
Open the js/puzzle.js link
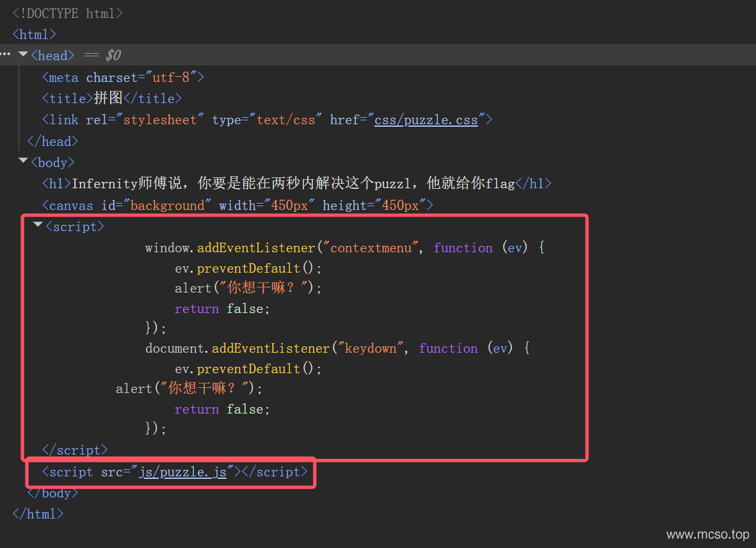[182, 472]
